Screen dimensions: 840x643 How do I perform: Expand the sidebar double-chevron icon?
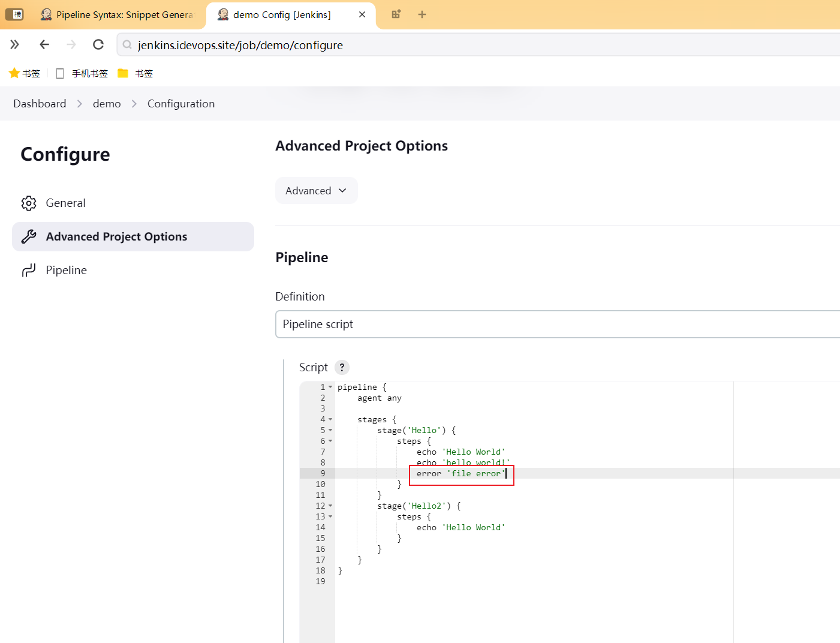(x=15, y=44)
